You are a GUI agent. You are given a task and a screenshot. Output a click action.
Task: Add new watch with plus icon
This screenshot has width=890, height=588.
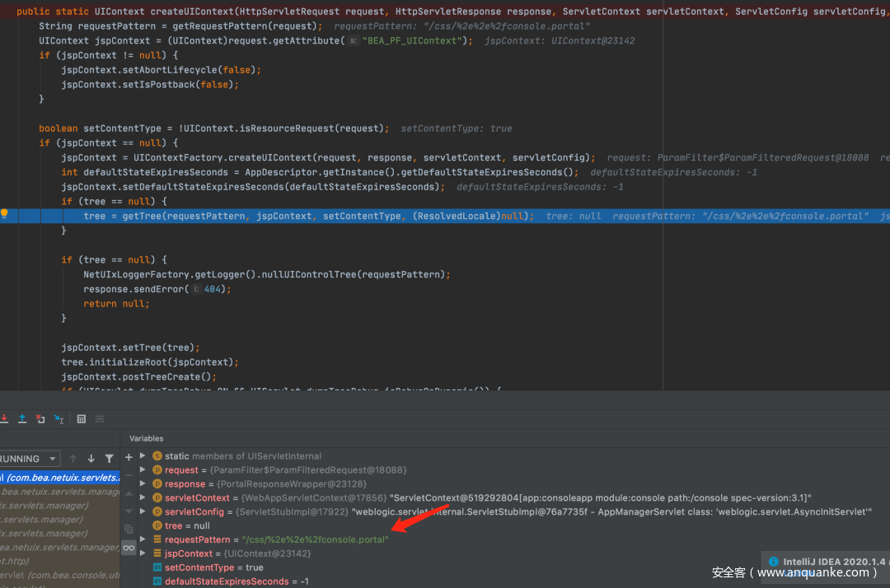click(x=129, y=456)
